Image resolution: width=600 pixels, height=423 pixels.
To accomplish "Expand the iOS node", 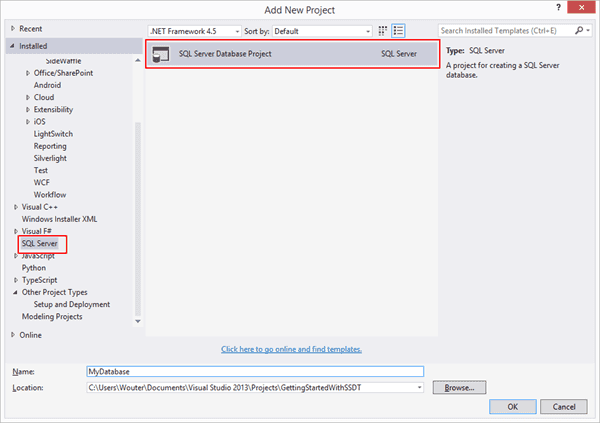I will pos(28,122).
